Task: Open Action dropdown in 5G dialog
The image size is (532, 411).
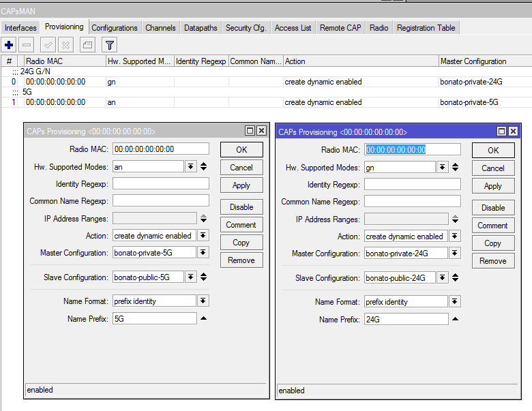Action: (x=203, y=235)
